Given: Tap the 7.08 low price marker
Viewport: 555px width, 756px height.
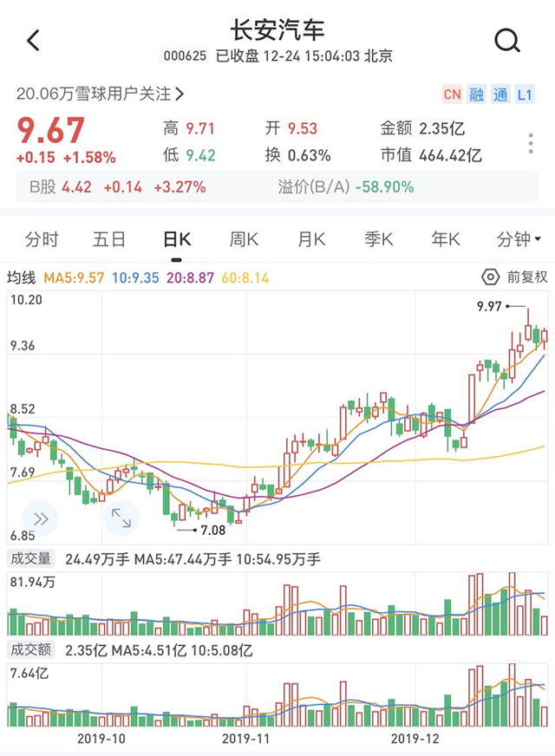Looking at the screenshot, I should 212,531.
